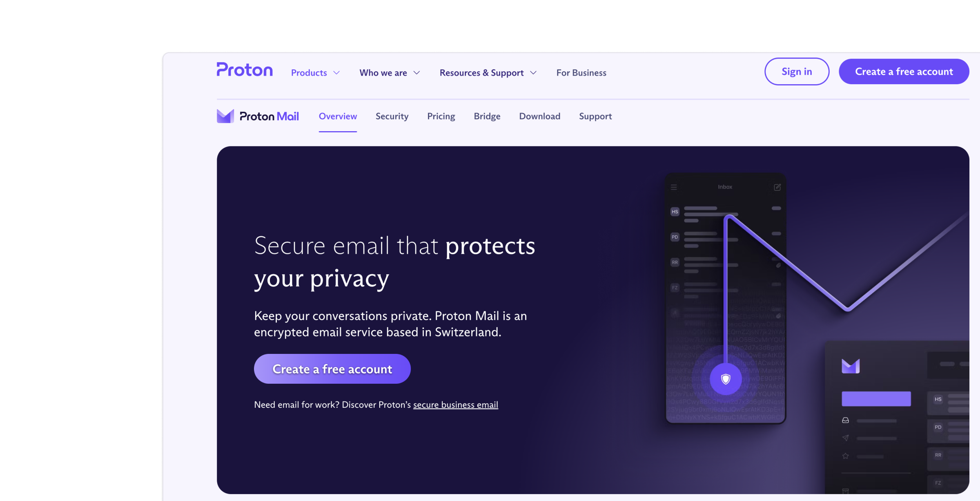Click the Proton Mail M icon in desktop mockup

click(851, 366)
